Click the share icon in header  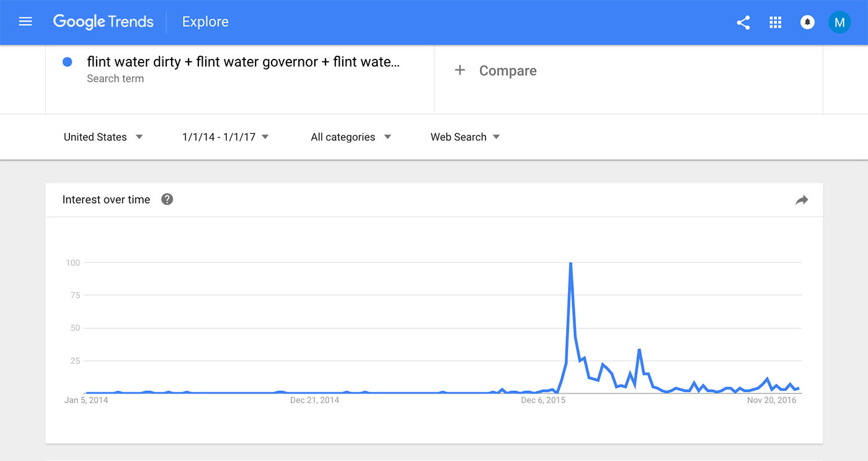point(743,23)
